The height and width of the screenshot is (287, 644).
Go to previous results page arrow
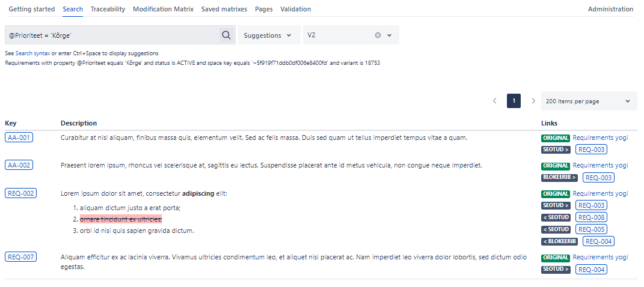pyautogui.click(x=494, y=101)
